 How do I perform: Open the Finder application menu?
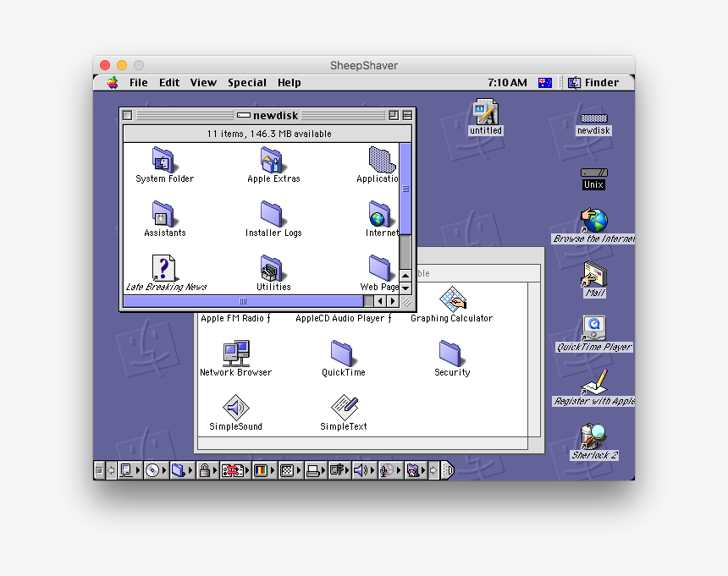(593, 83)
